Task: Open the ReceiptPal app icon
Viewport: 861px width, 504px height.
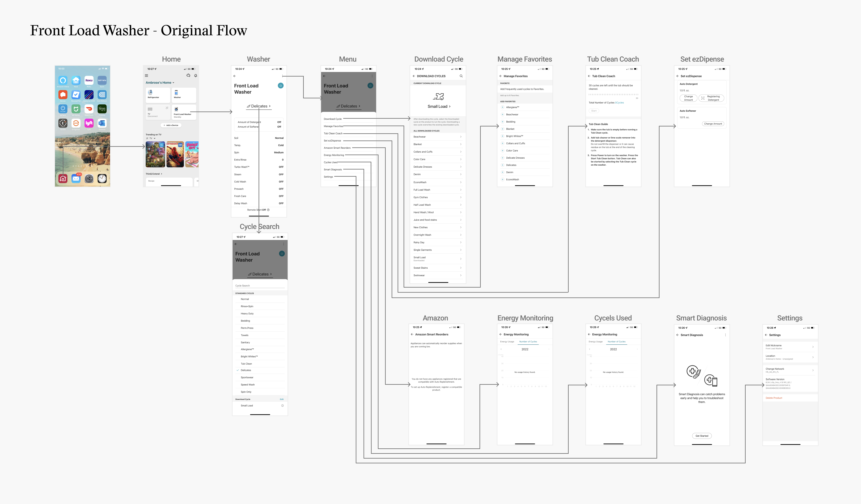Action: click(76, 95)
